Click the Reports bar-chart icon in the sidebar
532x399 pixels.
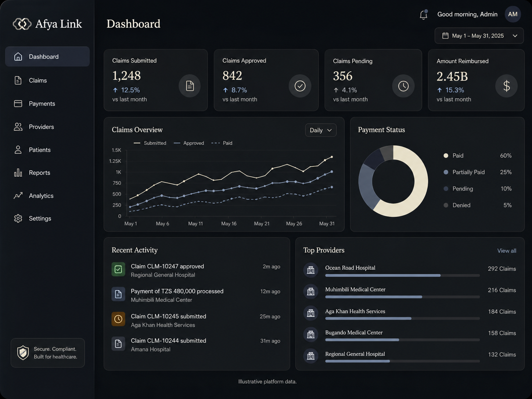tap(18, 173)
